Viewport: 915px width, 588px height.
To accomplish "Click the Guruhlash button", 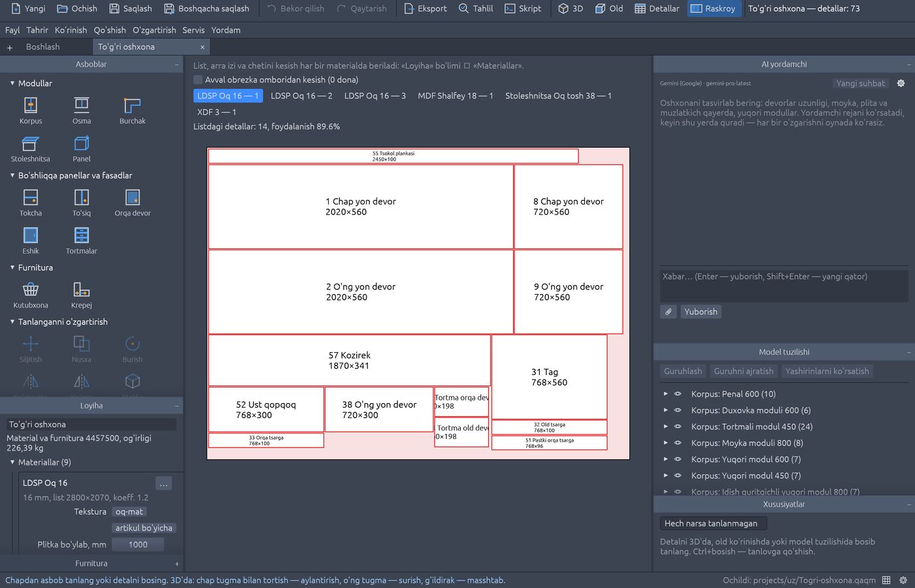I will pos(683,371).
